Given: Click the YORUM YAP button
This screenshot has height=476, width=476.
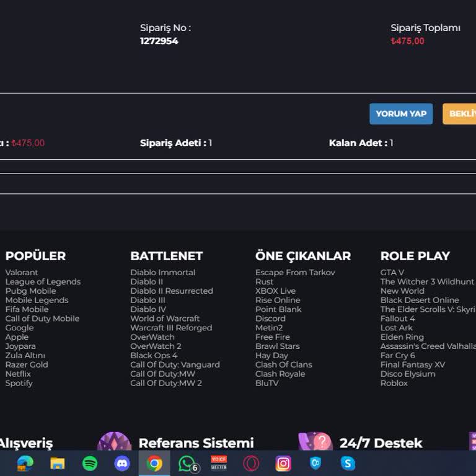Looking at the screenshot, I should [401, 114].
